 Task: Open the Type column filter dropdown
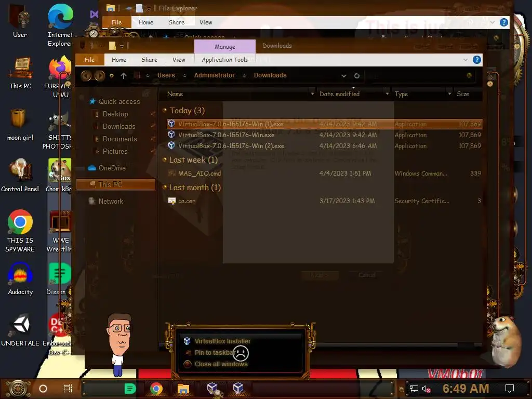click(449, 94)
